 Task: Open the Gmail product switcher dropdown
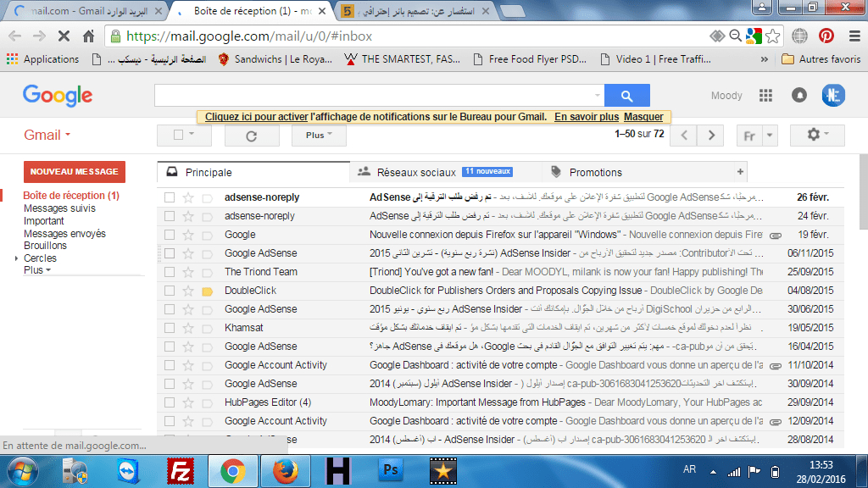click(x=47, y=136)
